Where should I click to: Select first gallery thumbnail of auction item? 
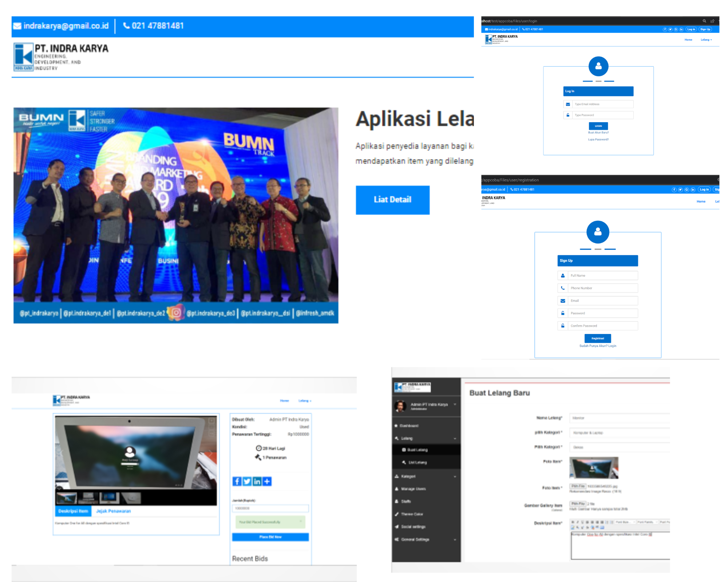[x=67, y=497]
